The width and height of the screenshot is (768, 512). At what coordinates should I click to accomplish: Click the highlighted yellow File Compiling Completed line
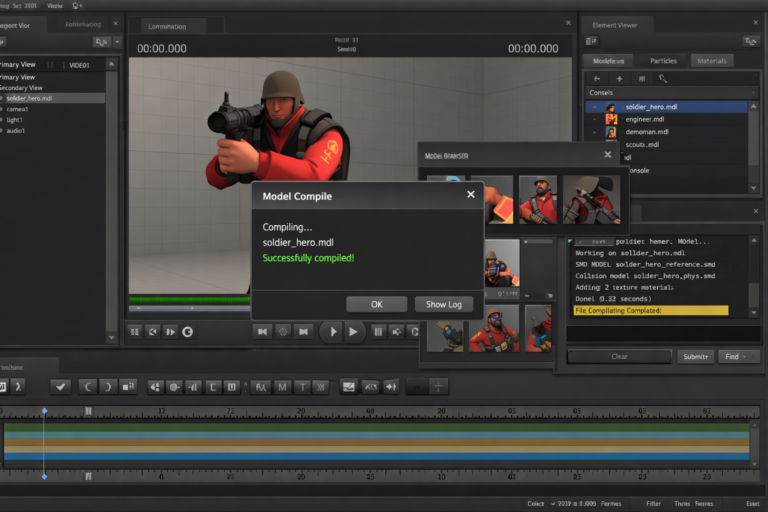click(650, 310)
